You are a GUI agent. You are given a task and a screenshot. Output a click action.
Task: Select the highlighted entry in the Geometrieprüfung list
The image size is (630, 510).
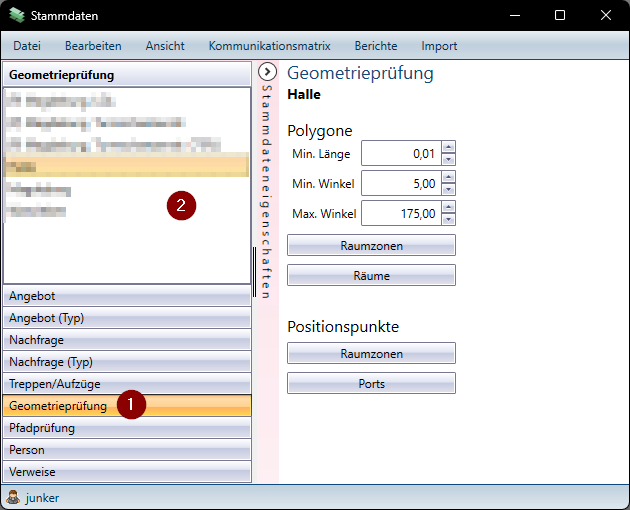point(126,166)
